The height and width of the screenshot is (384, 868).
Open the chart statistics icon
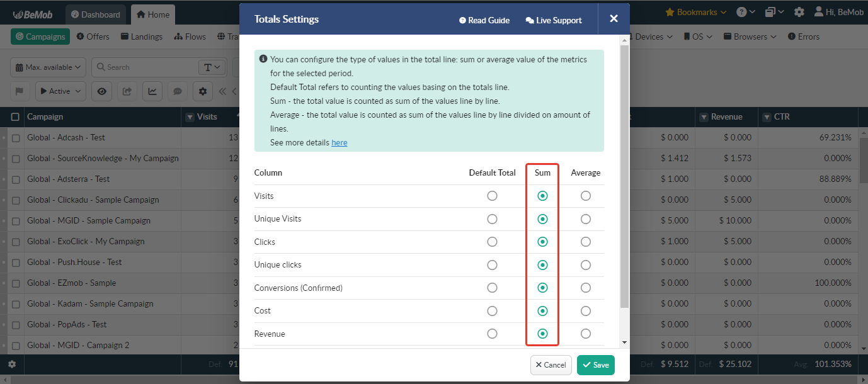(152, 91)
